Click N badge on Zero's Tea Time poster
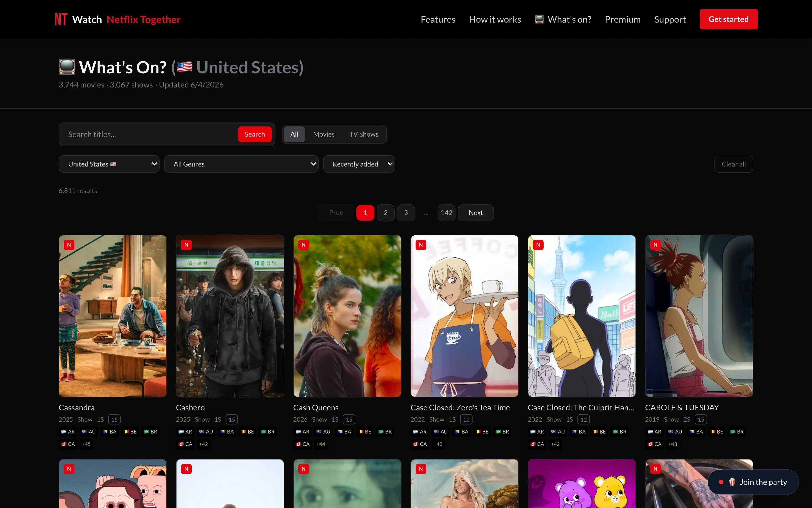Viewport: 812px width, 508px height. pyautogui.click(x=421, y=245)
